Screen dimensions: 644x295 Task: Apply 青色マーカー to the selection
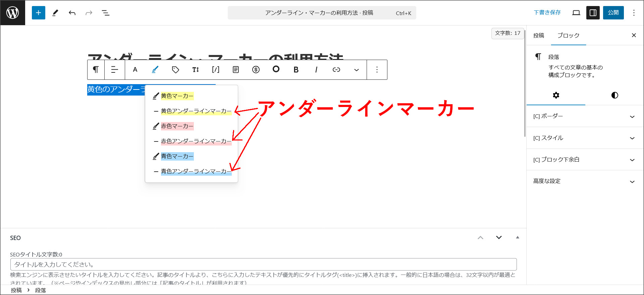[x=191, y=156]
